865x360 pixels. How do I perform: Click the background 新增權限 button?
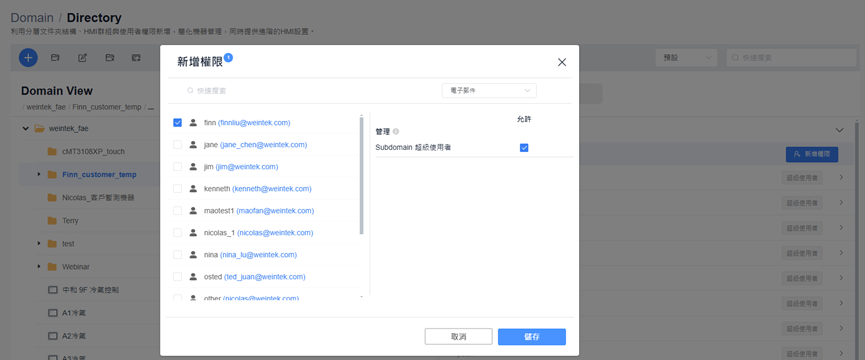point(812,154)
